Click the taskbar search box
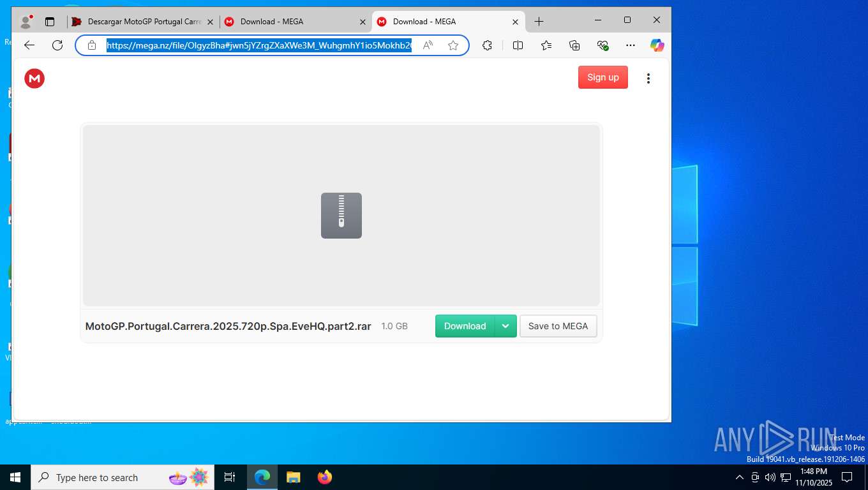This screenshot has width=868, height=490. pos(123,477)
